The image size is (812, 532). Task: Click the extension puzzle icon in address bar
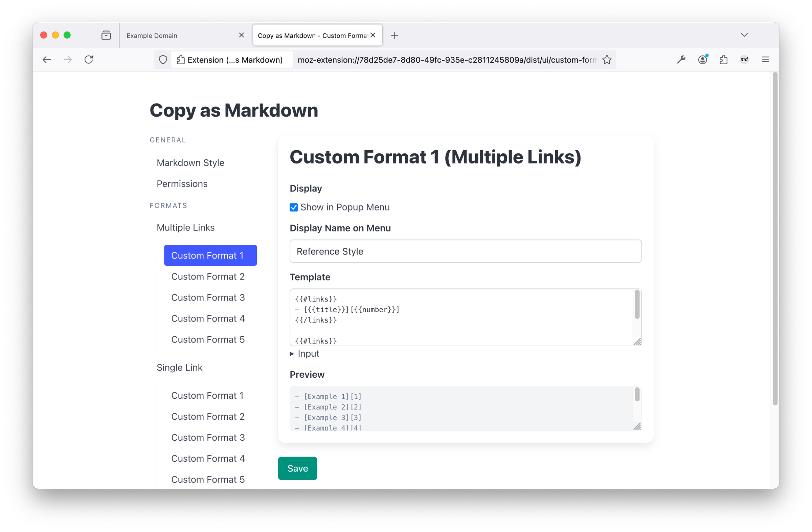(x=180, y=60)
